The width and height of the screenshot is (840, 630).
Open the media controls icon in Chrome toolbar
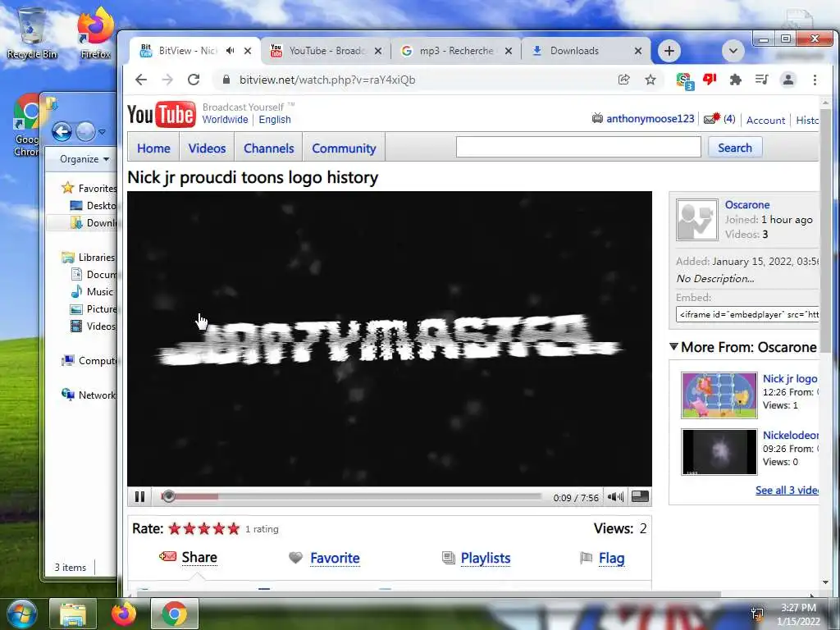761,80
